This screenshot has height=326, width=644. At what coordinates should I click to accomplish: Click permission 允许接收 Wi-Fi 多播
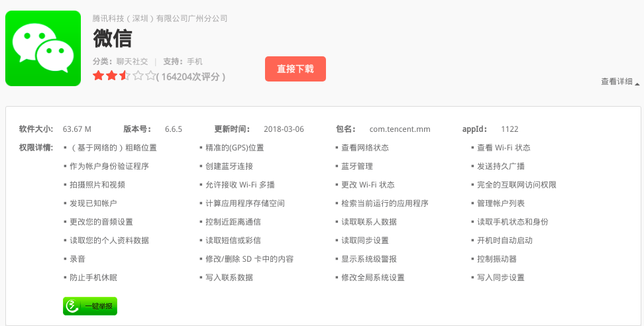tap(240, 185)
